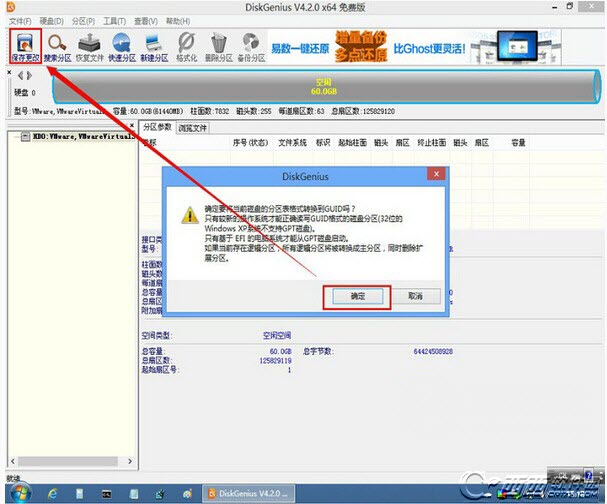
Task: Open the 工具(T) menu
Action: pyautogui.click(x=114, y=21)
